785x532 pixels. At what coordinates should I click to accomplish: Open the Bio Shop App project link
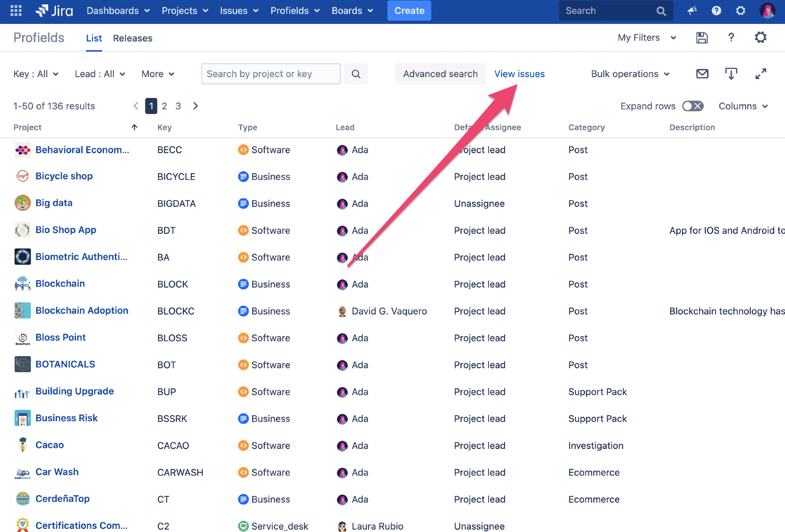65,230
